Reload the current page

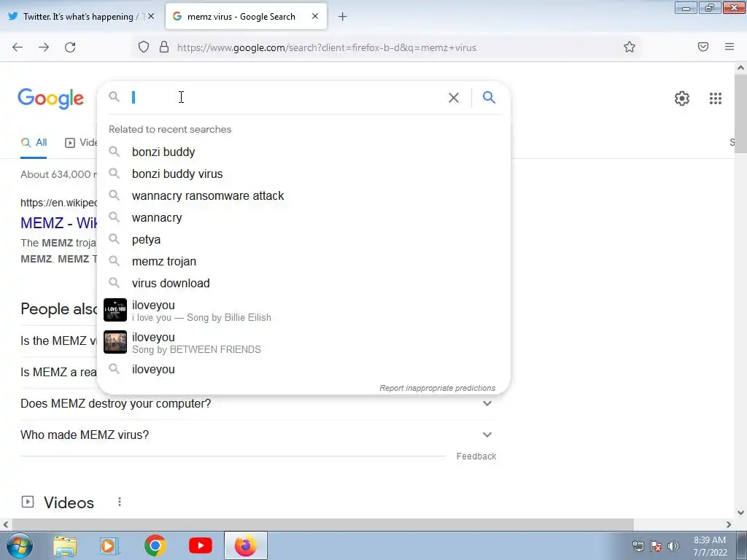pos(70,47)
